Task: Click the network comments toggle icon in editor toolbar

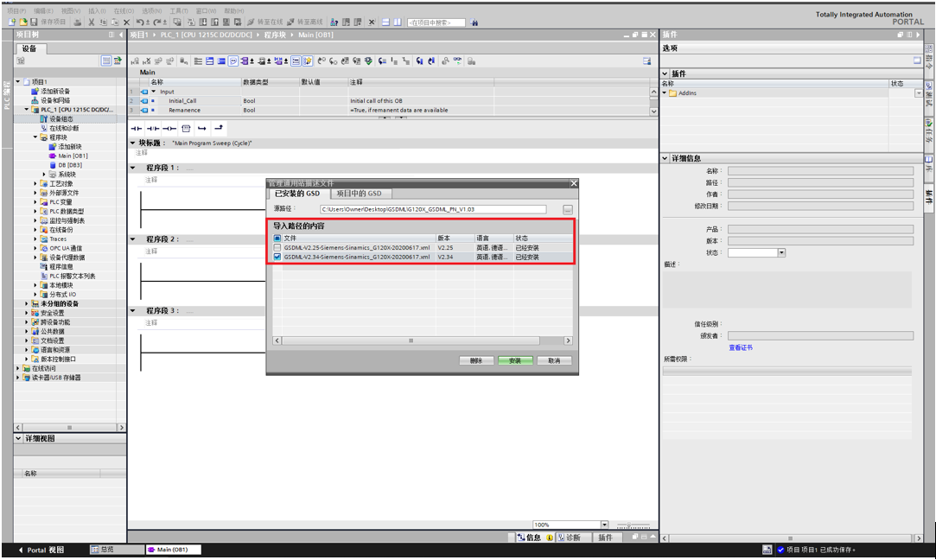Action: click(232, 60)
